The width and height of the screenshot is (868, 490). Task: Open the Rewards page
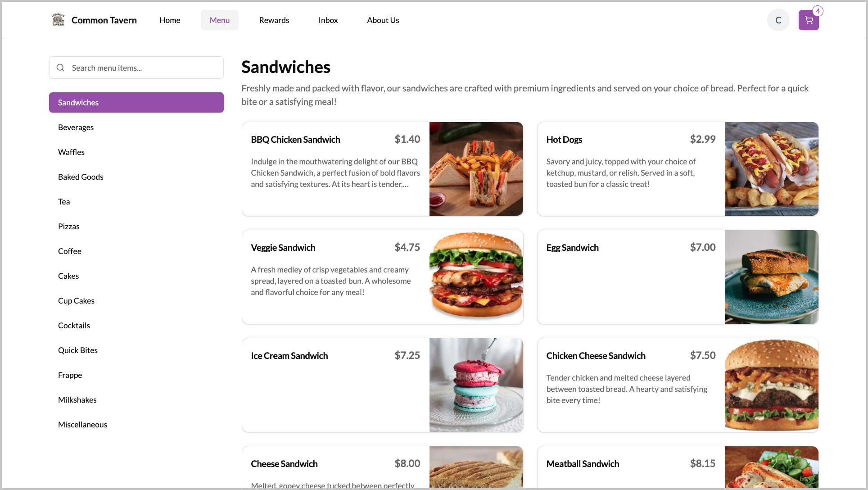coord(274,20)
